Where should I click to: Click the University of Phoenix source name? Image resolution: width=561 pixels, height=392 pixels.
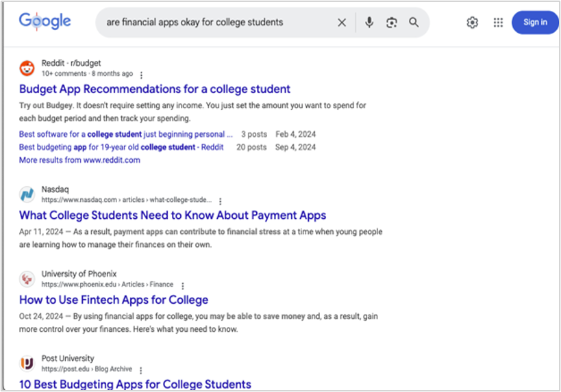point(79,274)
